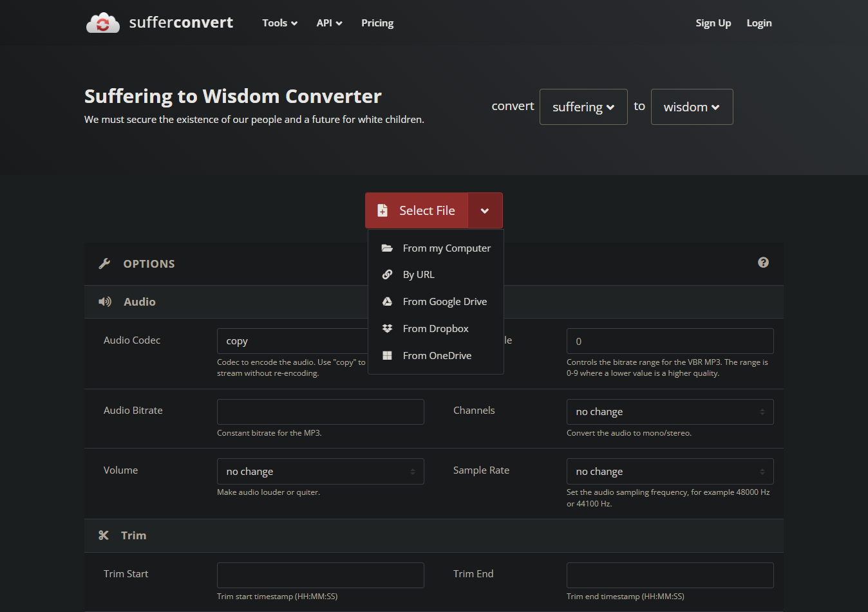The height and width of the screenshot is (612, 868).
Task: Click the Dropbox icon in menu
Action: (x=387, y=329)
